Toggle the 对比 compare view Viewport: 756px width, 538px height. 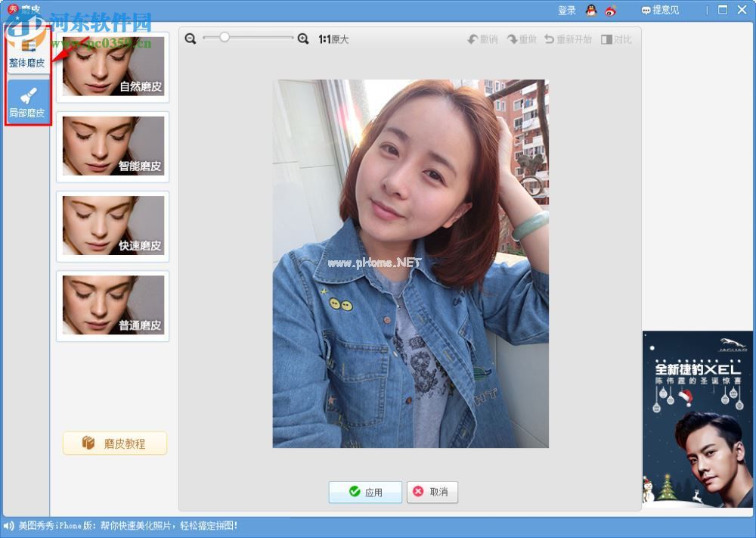coord(606,39)
